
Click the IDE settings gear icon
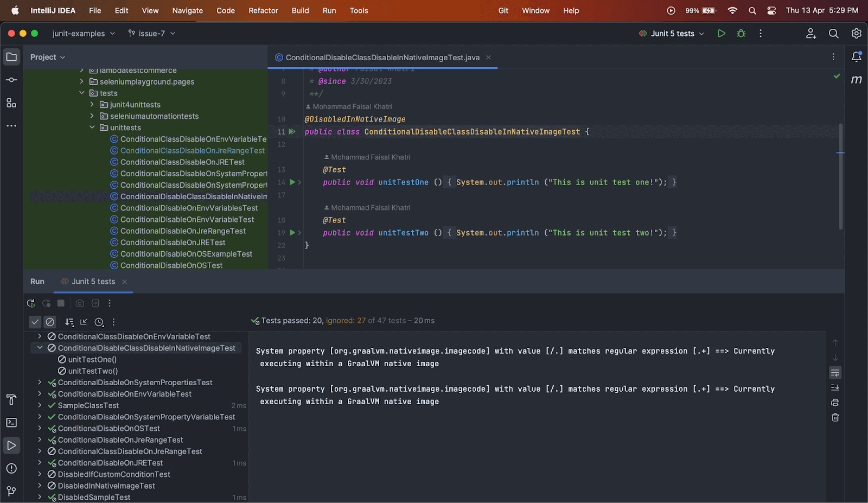click(856, 34)
